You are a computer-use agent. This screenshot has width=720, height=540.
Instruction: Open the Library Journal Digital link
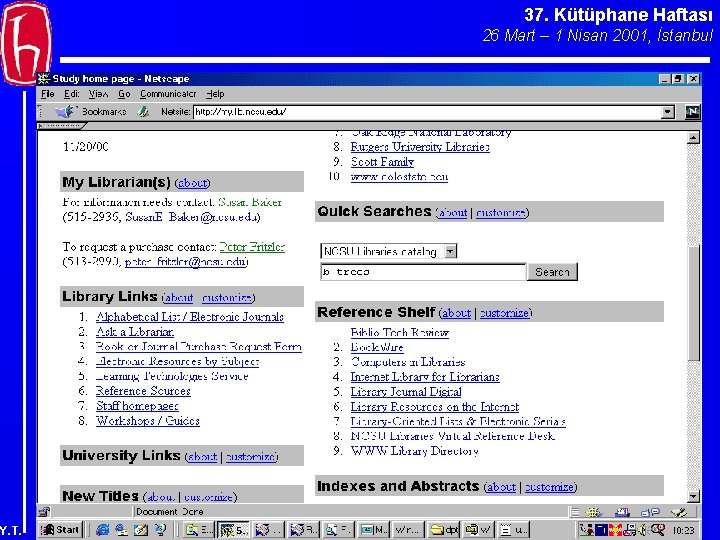point(406,392)
